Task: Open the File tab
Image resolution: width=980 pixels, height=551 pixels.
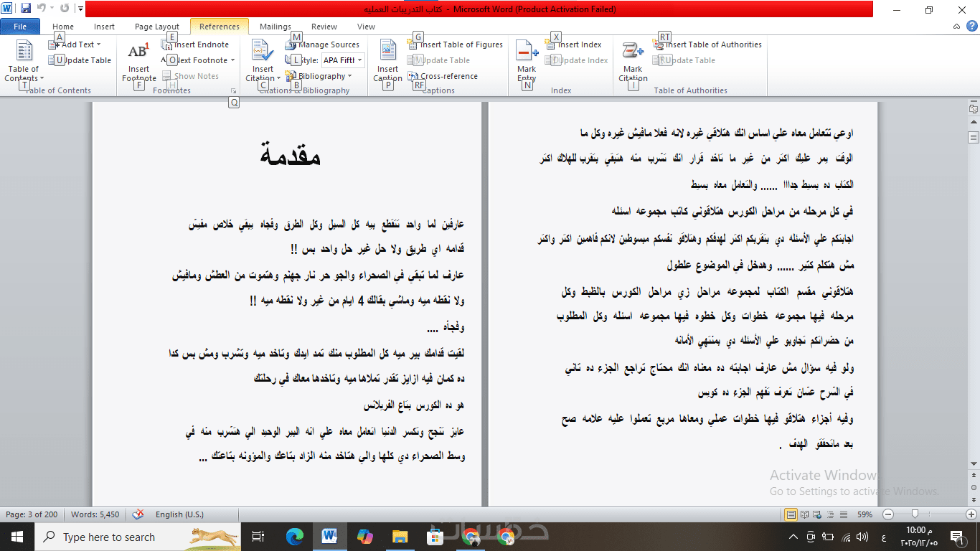Action: (20, 27)
